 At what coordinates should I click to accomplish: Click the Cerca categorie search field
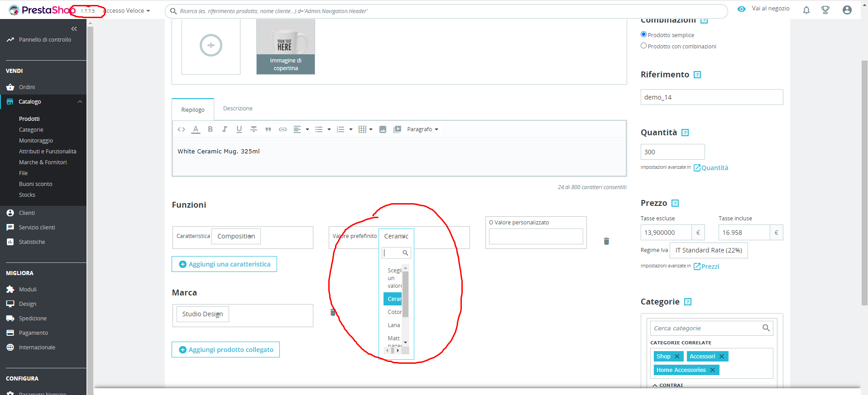point(711,328)
